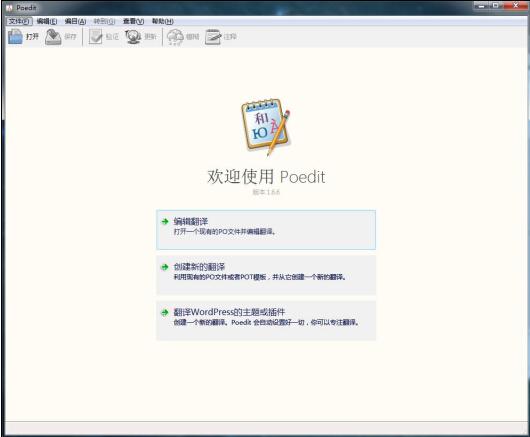Click the 打开 toolbar label
530x437 pixels.
point(32,37)
